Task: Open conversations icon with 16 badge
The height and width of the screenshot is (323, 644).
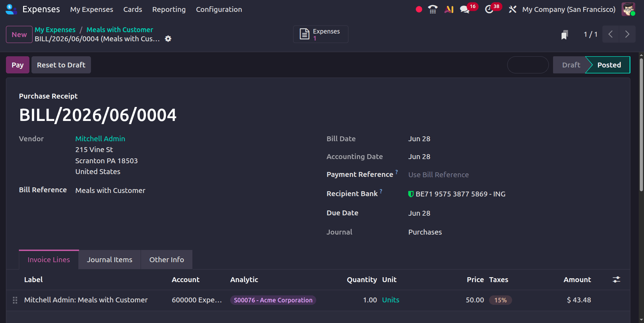Action: [465, 9]
